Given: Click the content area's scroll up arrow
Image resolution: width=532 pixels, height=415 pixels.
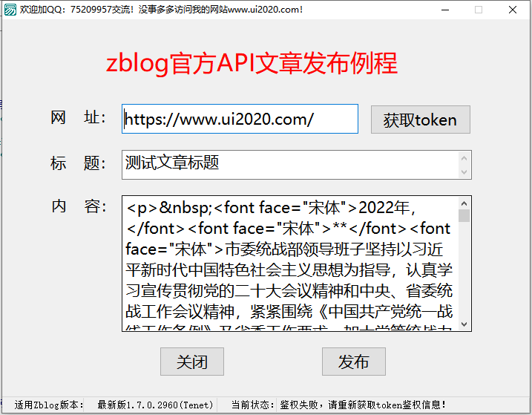Looking at the screenshot, I should (464, 203).
